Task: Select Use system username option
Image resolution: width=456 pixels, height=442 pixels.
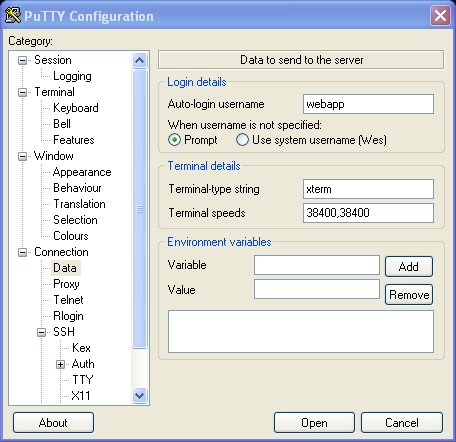Action: point(242,140)
